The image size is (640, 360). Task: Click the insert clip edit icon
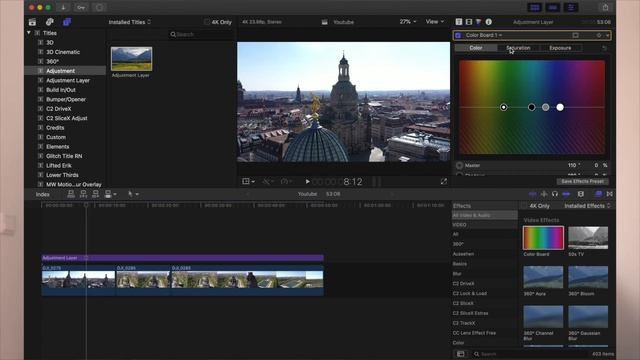83,194
